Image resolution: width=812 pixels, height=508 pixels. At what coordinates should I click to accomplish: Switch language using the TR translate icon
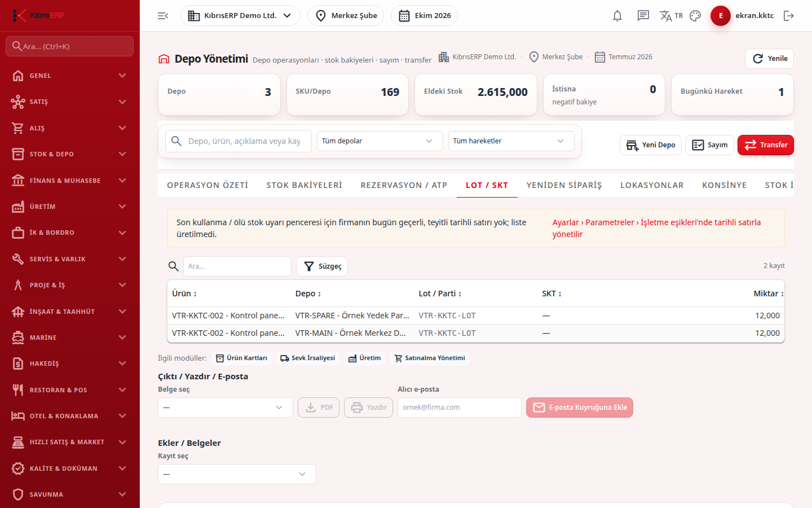671,16
